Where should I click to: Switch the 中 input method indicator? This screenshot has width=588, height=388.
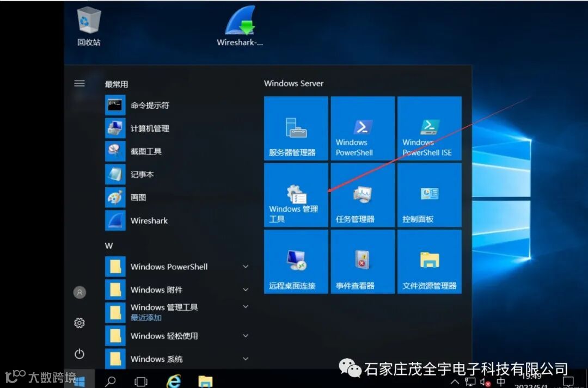(x=501, y=382)
